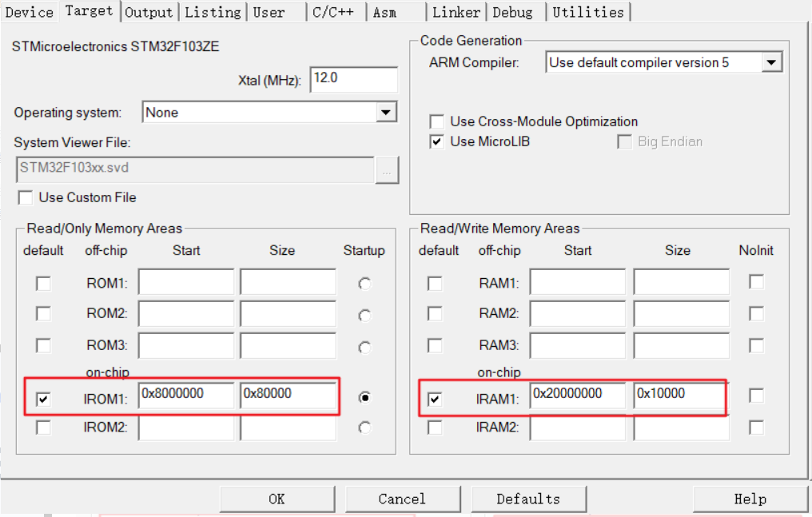
Task: Uncheck the IRAM1 default checkbox
Action: pos(434,397)
